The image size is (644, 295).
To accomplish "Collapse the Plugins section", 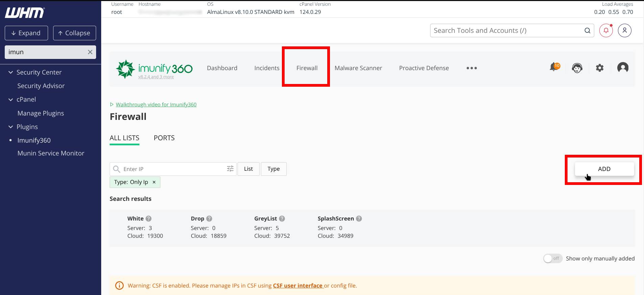I will pos(11,127).
